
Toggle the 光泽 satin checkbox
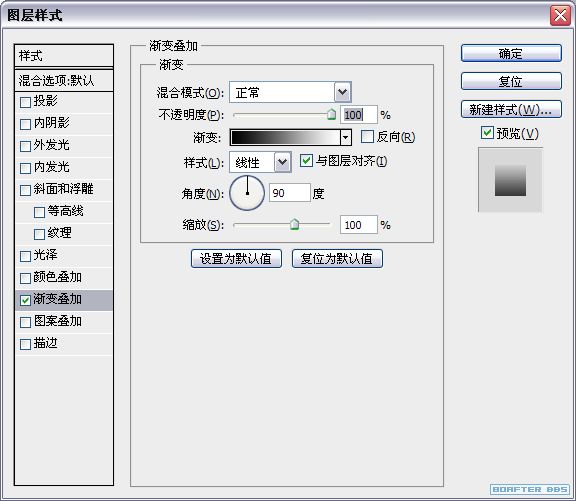point(25,256)
